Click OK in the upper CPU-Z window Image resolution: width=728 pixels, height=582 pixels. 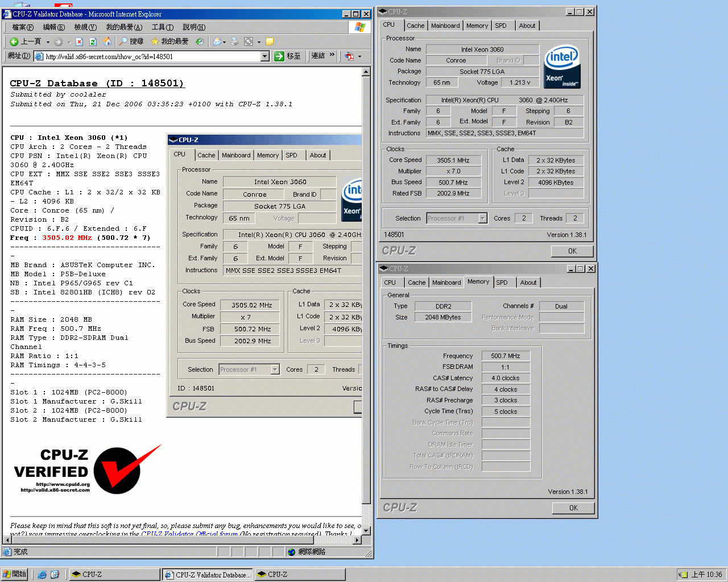point(572,251)
